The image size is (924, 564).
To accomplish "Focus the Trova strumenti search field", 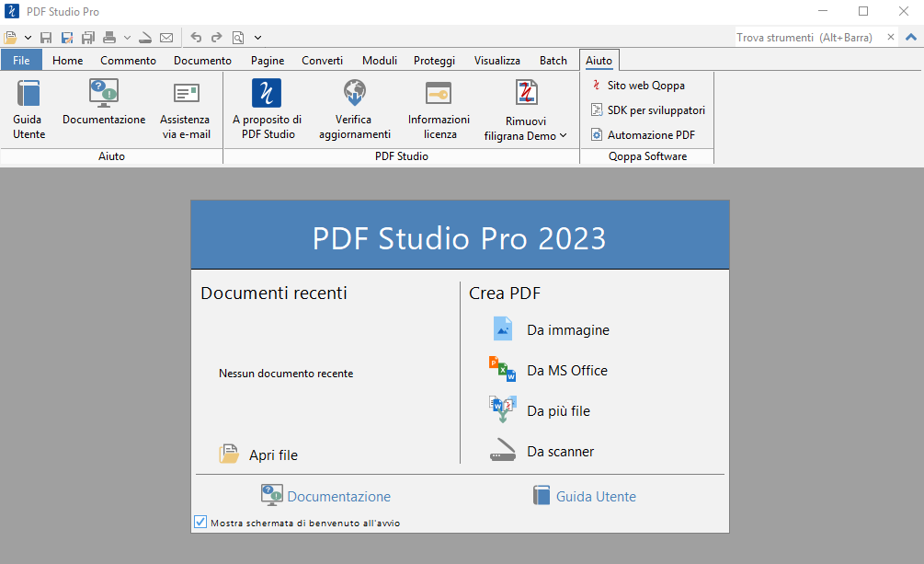I will (x=810, y=37).
